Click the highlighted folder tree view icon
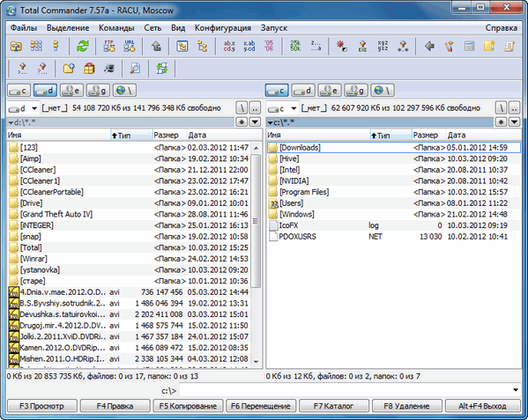The image size is (528, 420). coord(182,46)
